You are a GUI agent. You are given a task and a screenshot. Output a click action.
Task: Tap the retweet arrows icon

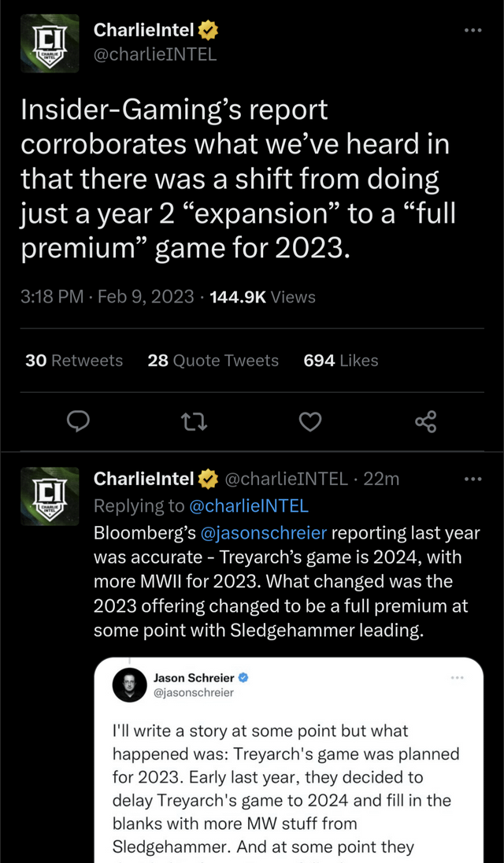point(194,423)
